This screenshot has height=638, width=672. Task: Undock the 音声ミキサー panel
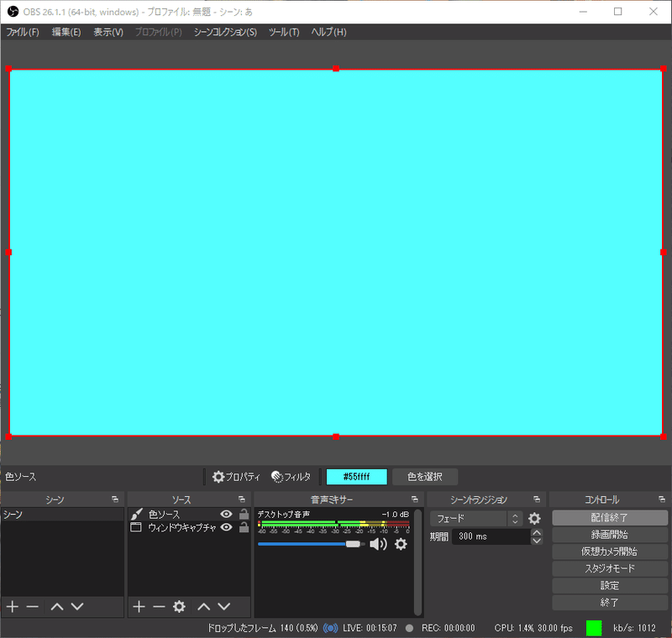(414, 499)
